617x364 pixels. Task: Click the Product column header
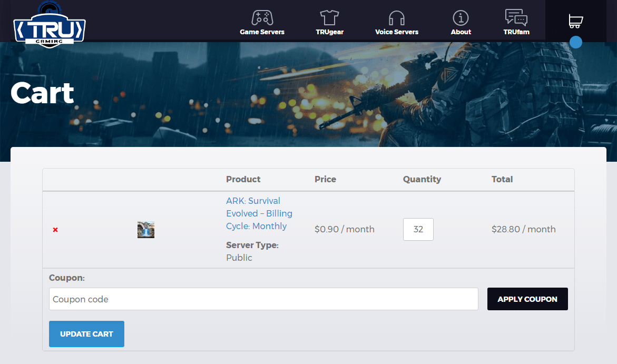243,180
